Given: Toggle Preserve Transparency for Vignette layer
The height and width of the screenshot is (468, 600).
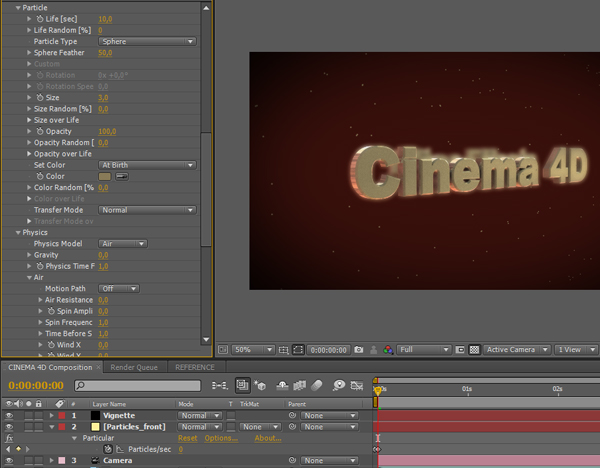Looking at the screenshot, I should tap(231, 416).
